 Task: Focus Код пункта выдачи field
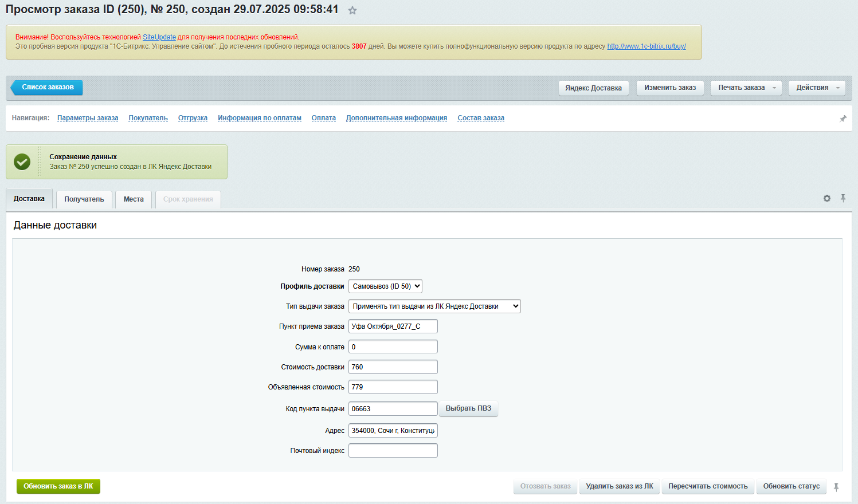coord(393,409)
